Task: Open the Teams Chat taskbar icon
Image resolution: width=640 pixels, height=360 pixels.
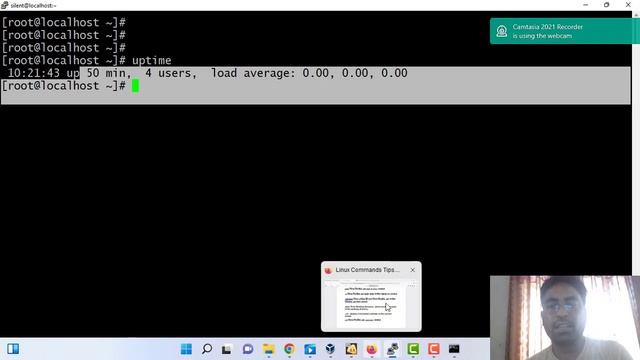Action: pos(248,349)
